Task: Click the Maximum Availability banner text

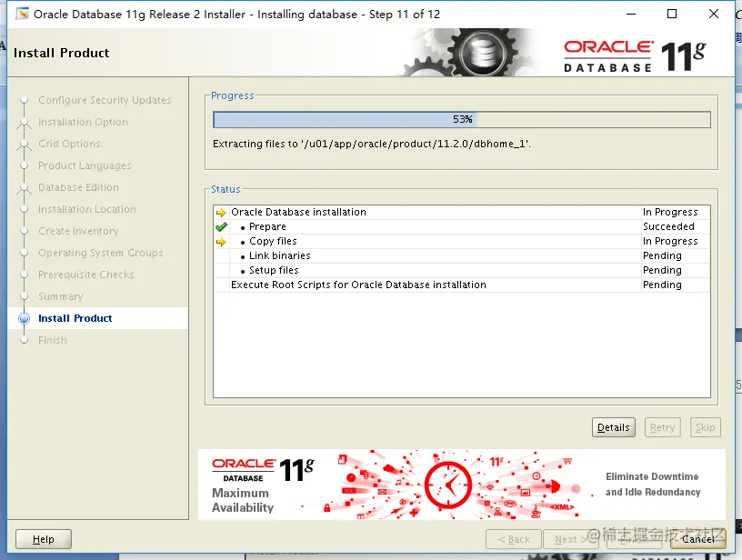Action: pyautogui.click(x=243, y=500)
